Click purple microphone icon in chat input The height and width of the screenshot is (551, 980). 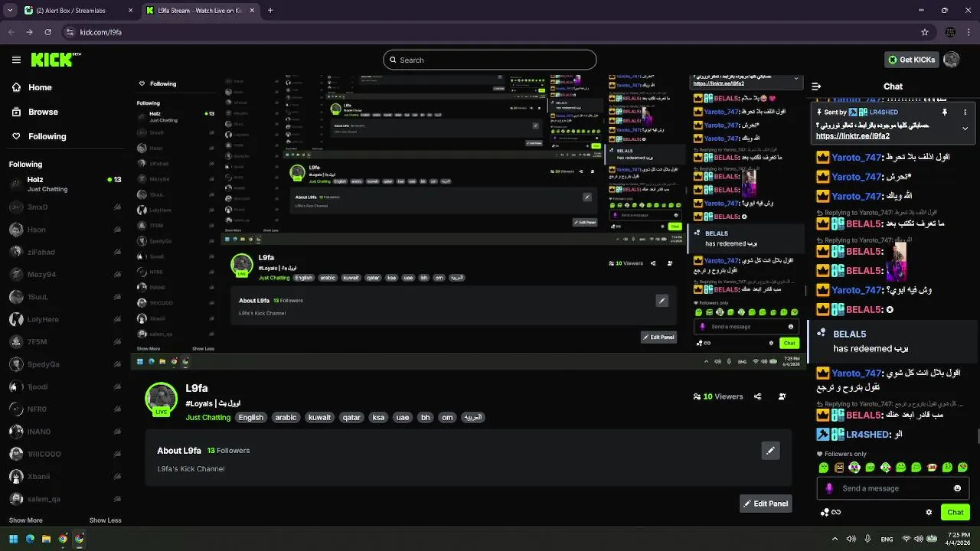pos(829,488)
